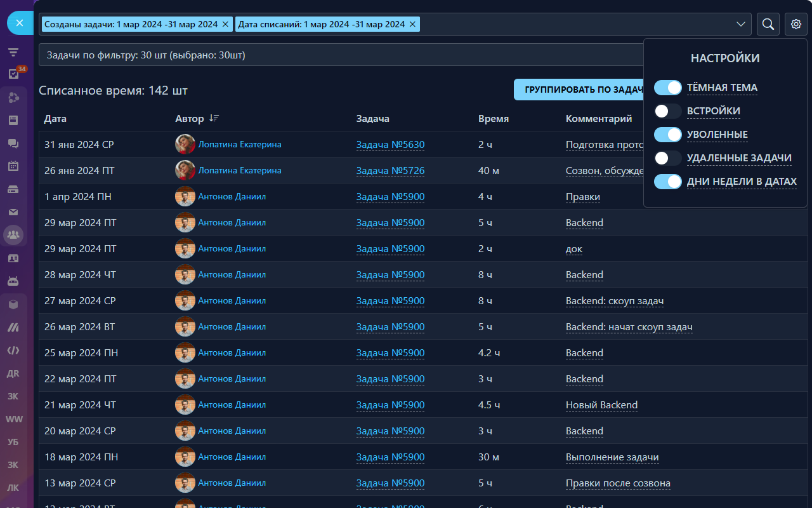Remove the Созданы задачи filter chip
Viewport: 812px width, 508px height.
[x=225, y=24]
